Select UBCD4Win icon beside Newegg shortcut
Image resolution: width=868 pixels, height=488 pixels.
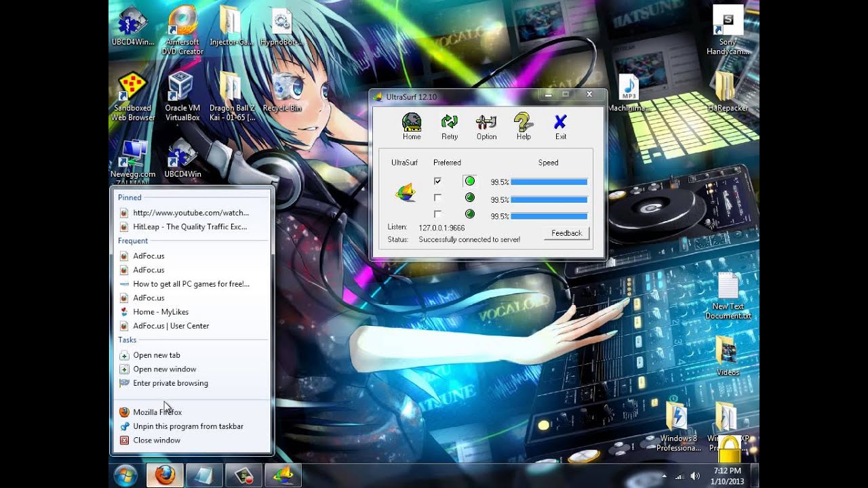[x=182, y=159]
